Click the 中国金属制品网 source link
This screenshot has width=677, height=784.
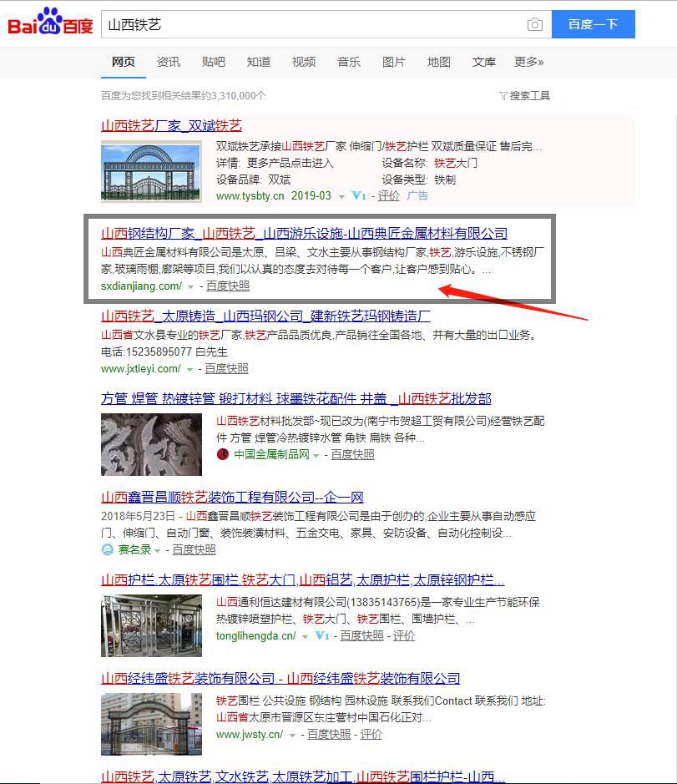(271, 454)
